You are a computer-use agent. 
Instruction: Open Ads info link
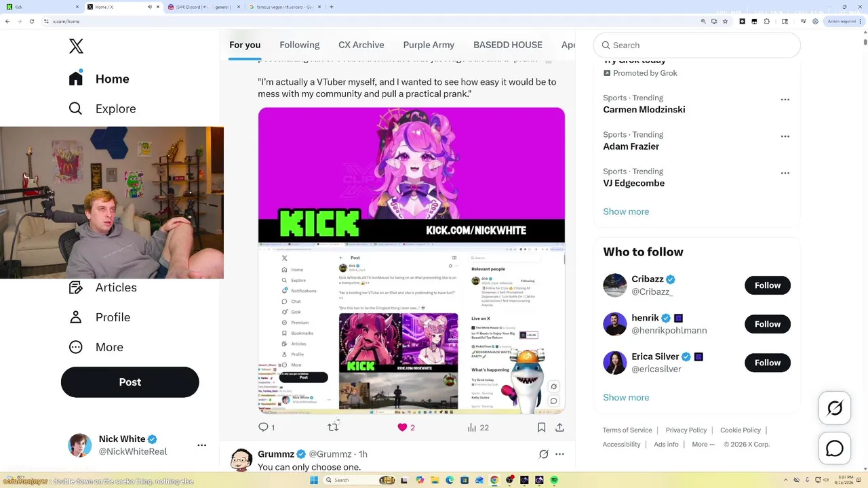click(666, 445)
